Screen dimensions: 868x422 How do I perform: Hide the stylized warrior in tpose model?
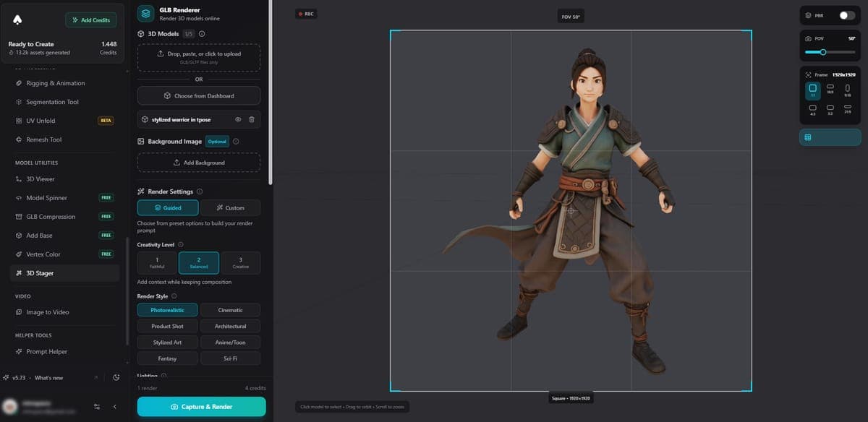click(238, 119)
